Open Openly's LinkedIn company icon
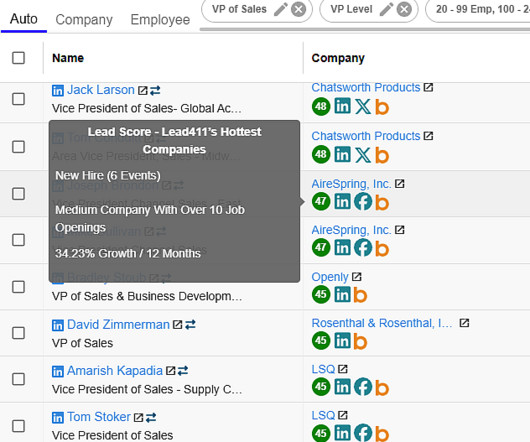This screenshot has width=530, height=442. [x=342, y=294]
